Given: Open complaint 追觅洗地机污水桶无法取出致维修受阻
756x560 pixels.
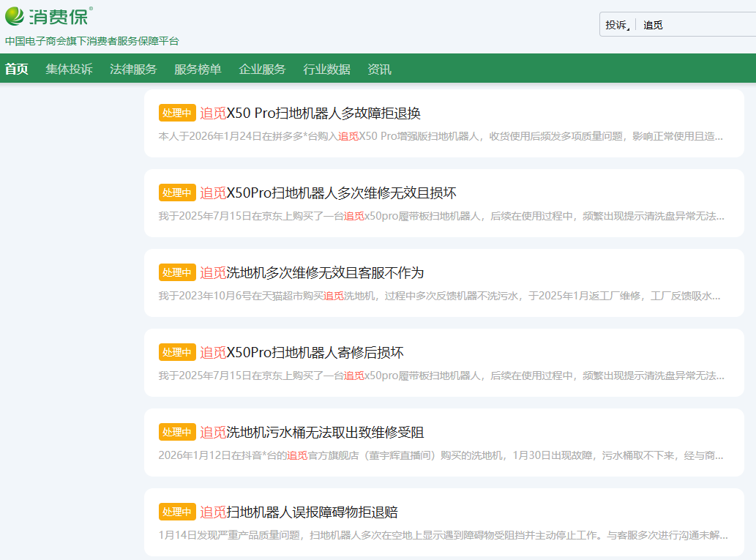Looking at the screenshot, I should click(x=312, y=432).
